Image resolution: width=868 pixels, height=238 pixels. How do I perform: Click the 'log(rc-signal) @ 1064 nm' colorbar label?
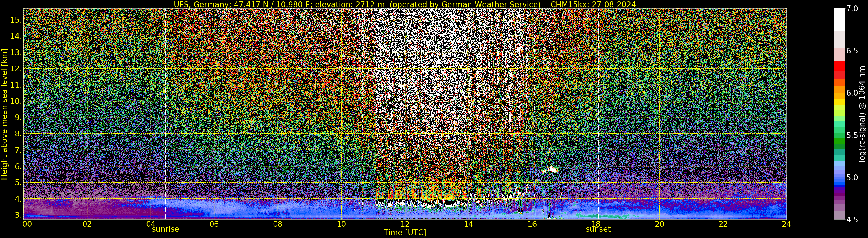[862, 114]
